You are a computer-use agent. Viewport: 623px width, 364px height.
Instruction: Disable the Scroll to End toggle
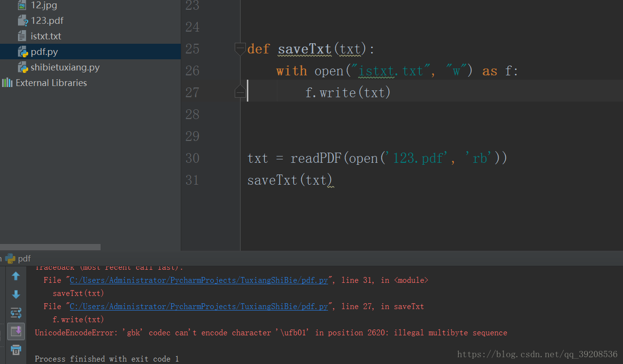coord(16,331)
